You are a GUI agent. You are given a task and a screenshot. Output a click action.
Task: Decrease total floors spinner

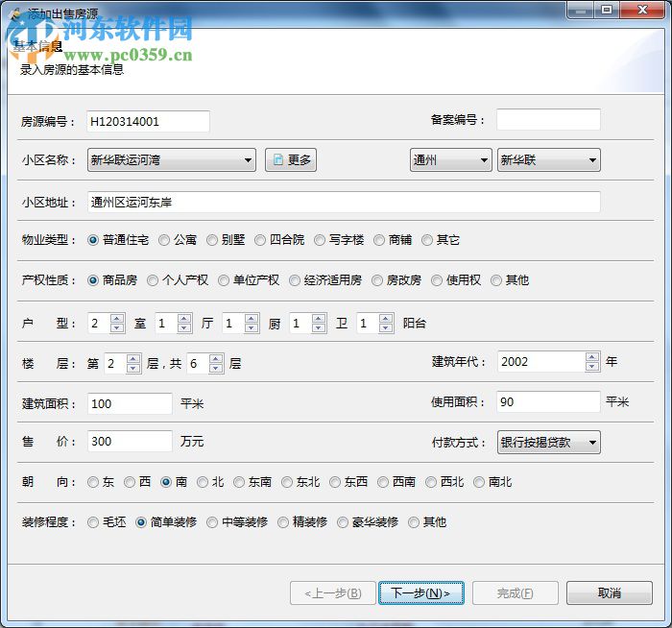[x=216, y=368]
